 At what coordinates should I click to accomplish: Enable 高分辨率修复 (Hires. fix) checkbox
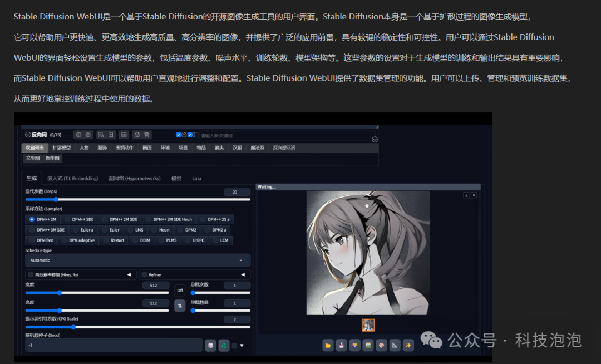click(31, 274)
